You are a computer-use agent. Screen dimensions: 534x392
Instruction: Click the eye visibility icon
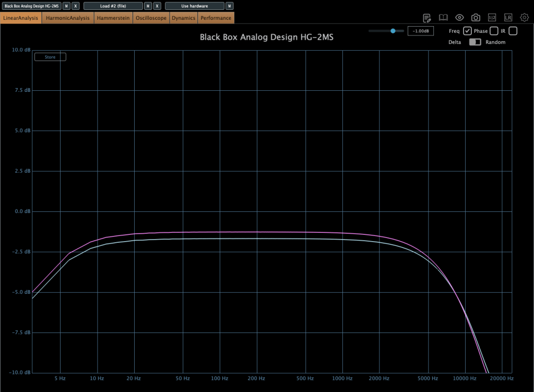[459, 18]
